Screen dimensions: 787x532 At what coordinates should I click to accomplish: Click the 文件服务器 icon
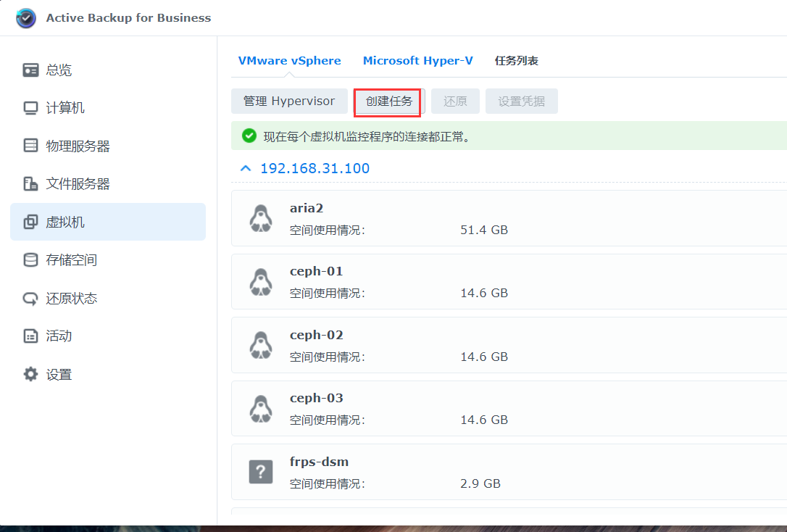point(30,183)
